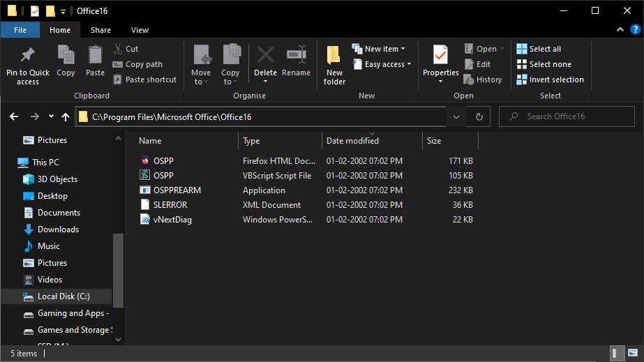Go up one folder level arrow
Screen dimensions: 644x362
point(66,117)
